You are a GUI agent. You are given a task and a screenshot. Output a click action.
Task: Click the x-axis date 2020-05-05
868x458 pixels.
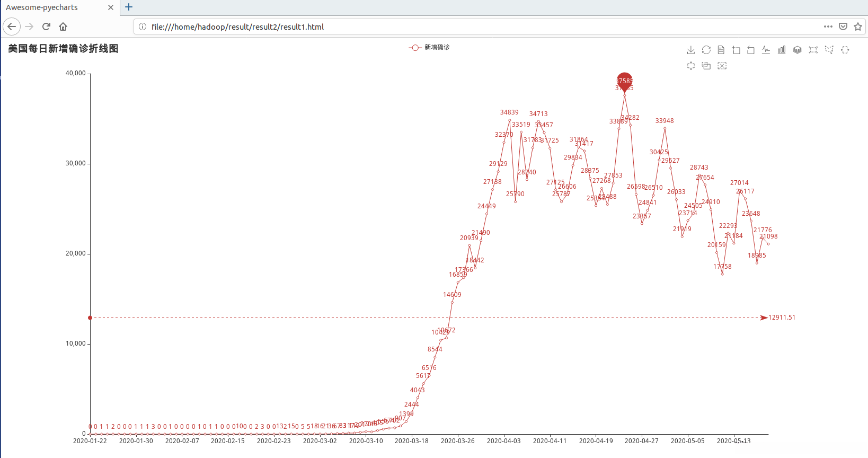[x=688, y=441]
